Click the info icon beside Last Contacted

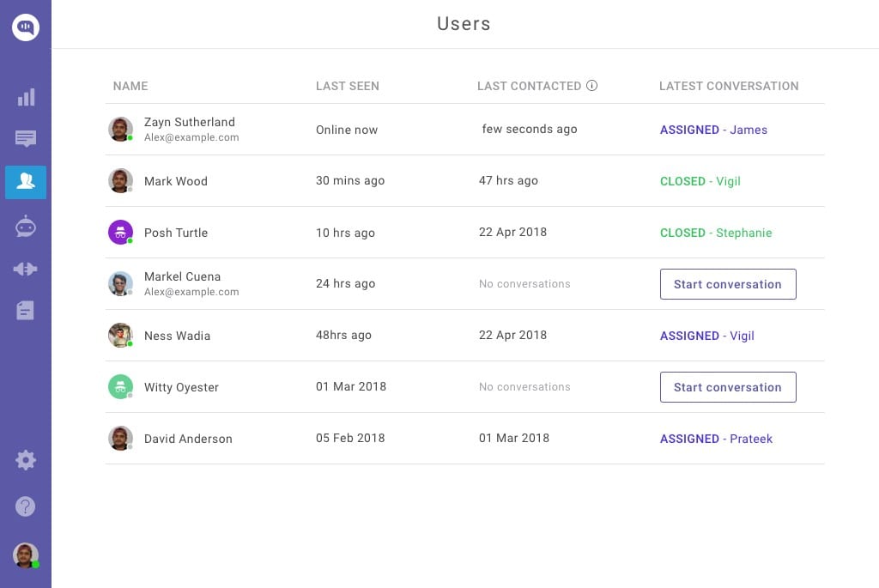[x=592, y=85]
